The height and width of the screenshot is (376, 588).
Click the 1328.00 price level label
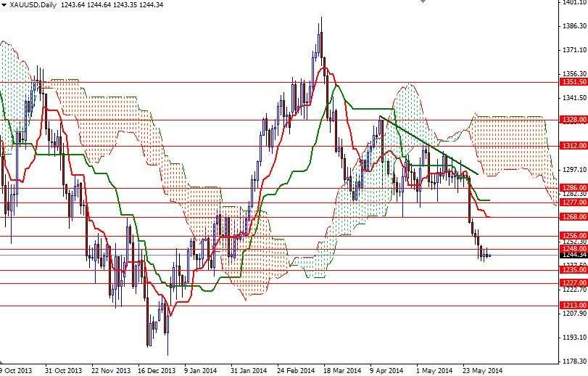click(x=573, y=119)
